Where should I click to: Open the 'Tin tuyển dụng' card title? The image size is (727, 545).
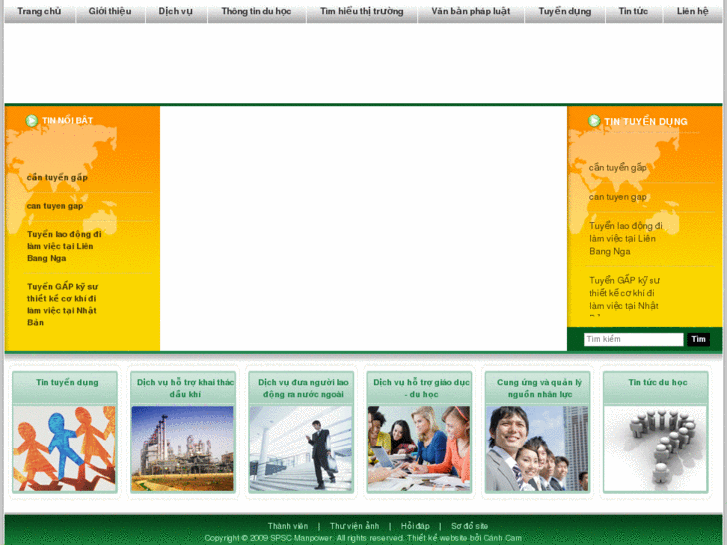pyautogui.click(x=67, y=382)
